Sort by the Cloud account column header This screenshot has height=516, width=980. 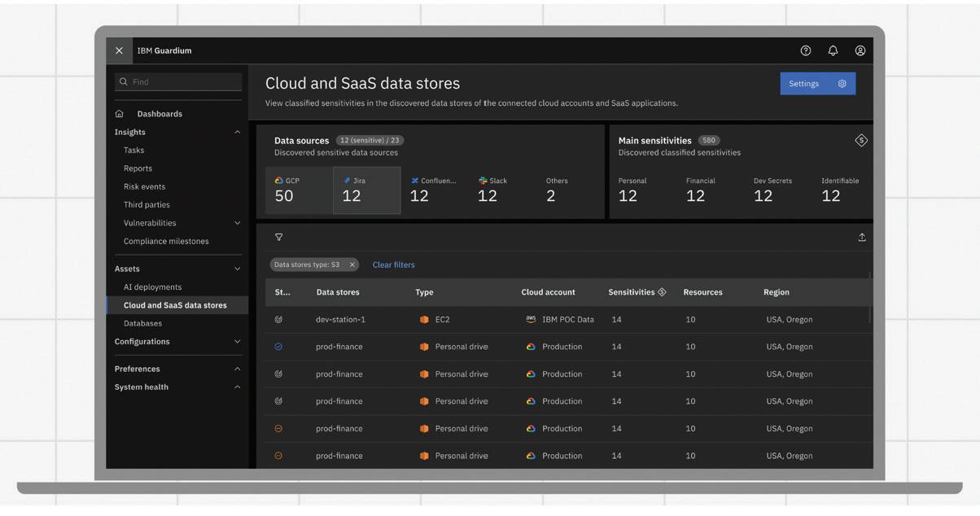pos(548,292)
